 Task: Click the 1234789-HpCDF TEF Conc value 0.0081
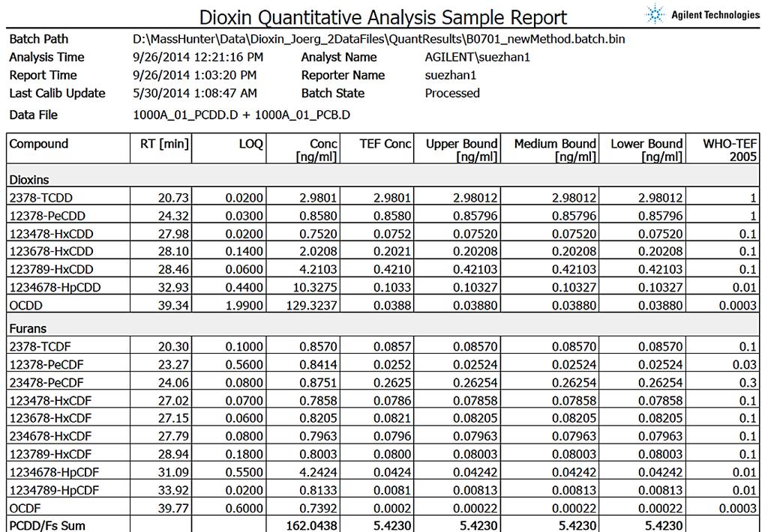coord(392,490)
